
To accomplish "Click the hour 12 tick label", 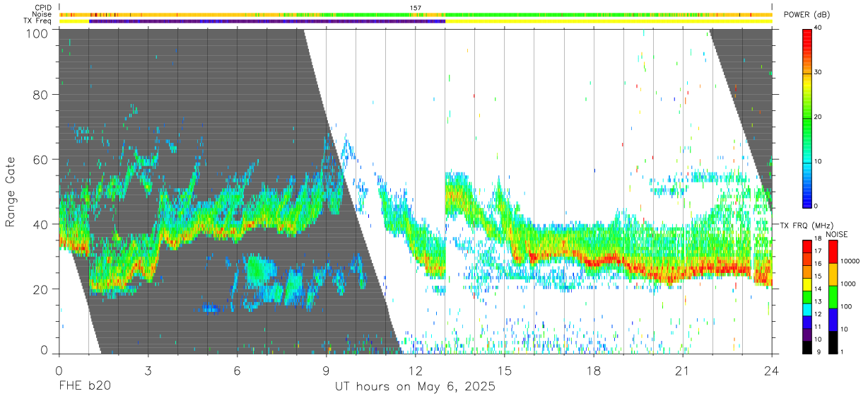I will coord(416,370).
